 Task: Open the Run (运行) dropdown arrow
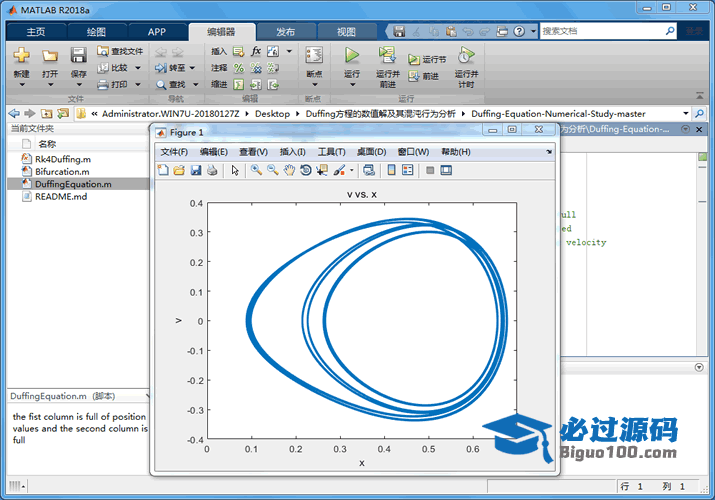[352, 84]
